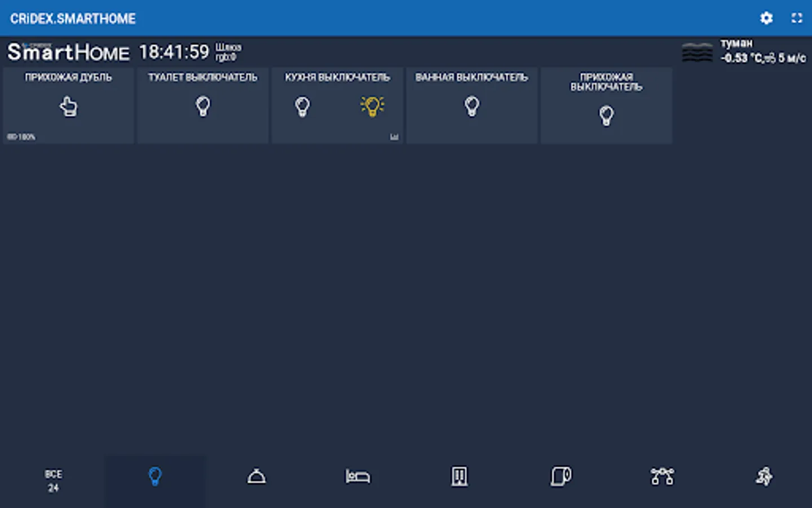Click the Шлюз rgb:0 status text
The image size is (812, 508).
click(228, 52)
